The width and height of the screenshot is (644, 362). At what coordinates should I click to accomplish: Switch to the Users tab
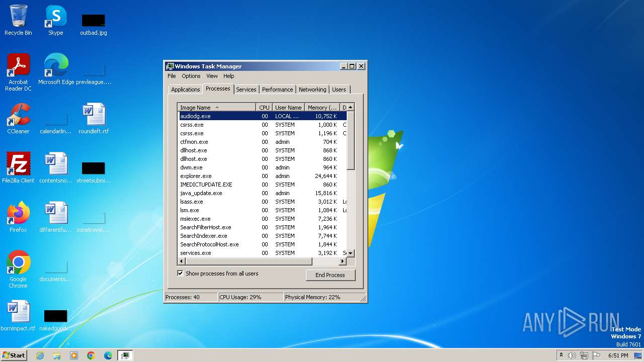tap(339, 89)
